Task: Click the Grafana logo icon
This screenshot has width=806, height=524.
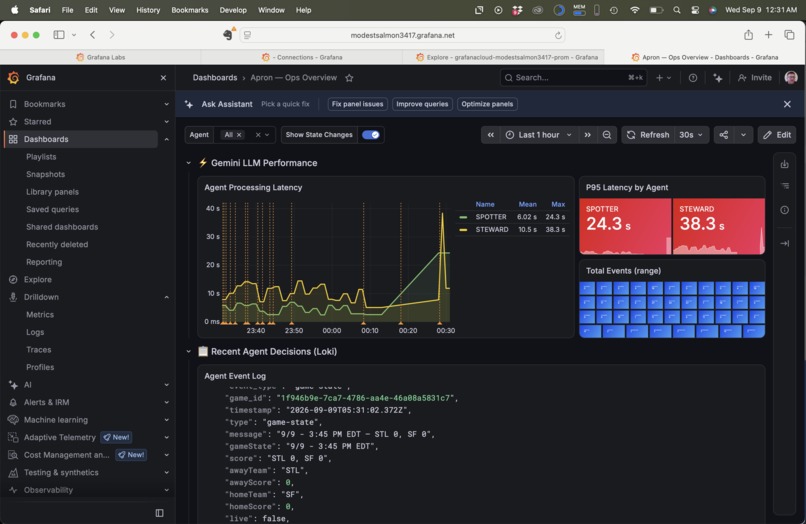Action: pos(13,78)
